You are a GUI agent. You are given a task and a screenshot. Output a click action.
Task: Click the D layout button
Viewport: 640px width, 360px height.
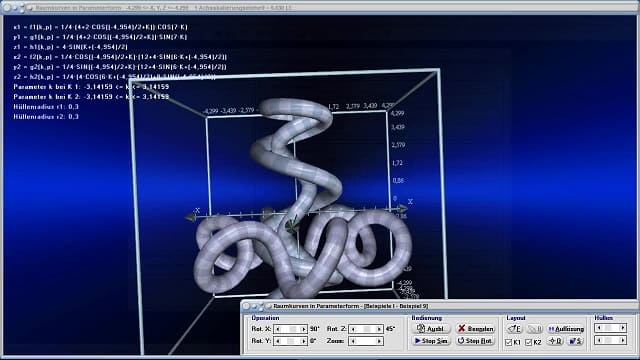[556, 341]
